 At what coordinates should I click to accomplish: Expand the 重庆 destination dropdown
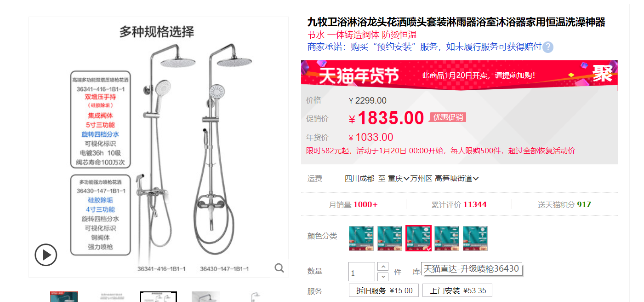coord(399,179)
